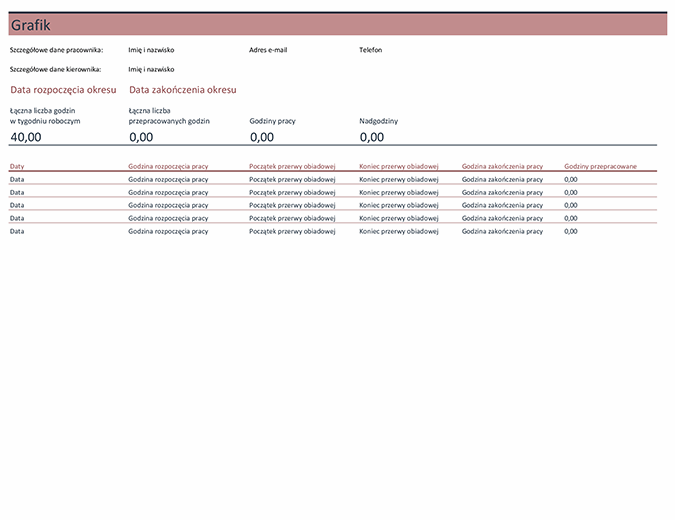
Task: Click the Daty column header
Action: point(18,166)
